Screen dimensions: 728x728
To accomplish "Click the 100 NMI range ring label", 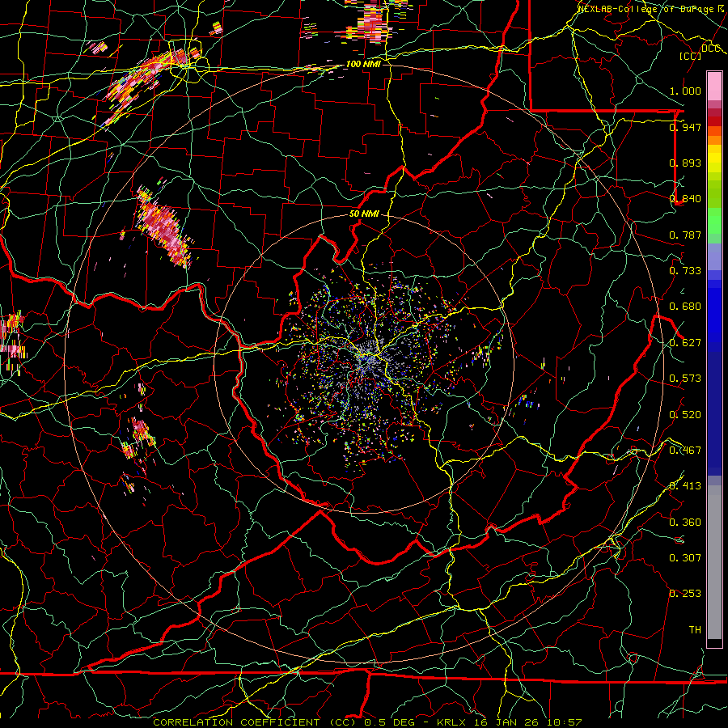I will 363,64.
